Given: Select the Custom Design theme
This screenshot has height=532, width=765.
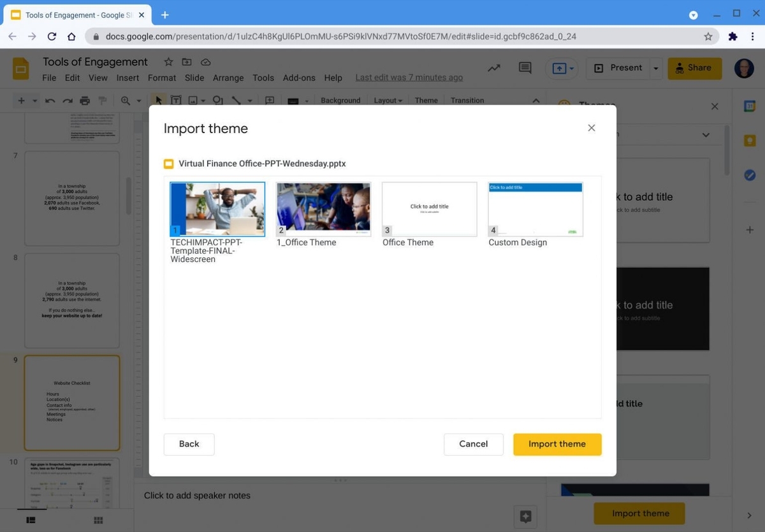Looking at the screenshot, I should [535, 208].
